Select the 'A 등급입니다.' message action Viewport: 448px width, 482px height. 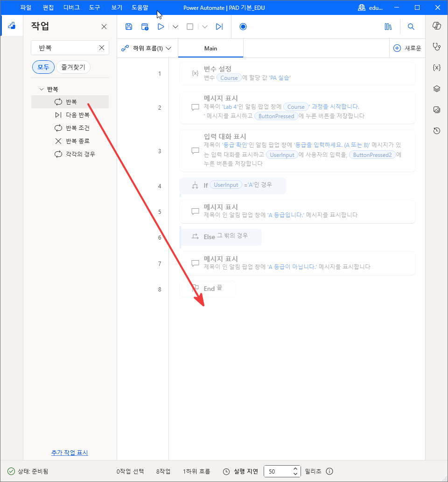(297, 212)
